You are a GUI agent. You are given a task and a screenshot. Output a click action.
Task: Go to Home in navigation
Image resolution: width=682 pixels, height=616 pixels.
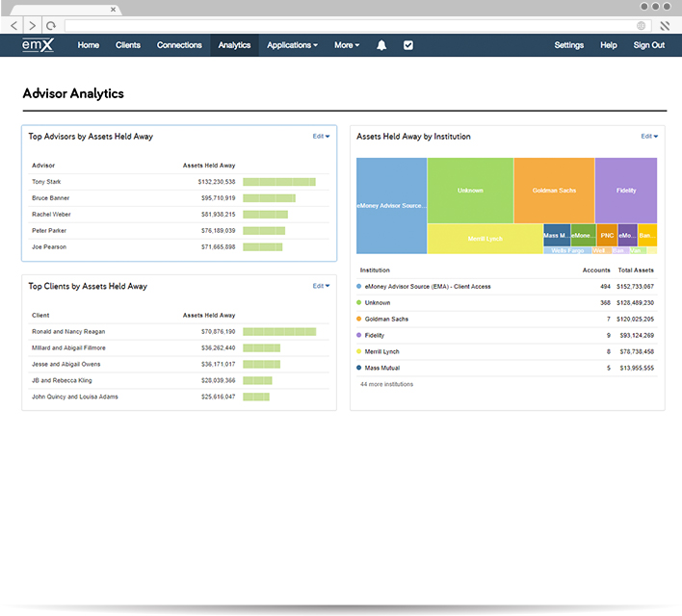coord(89,45)
